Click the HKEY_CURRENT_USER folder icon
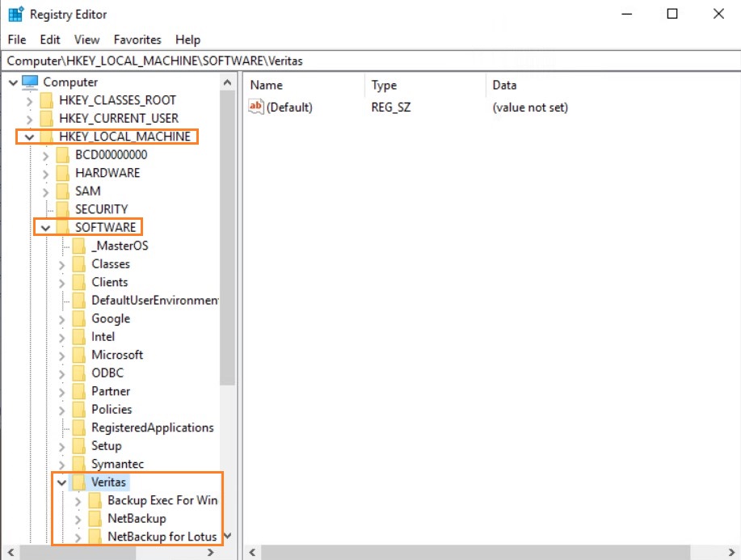Viewport: 741px width, 560px height. [46, 118]
